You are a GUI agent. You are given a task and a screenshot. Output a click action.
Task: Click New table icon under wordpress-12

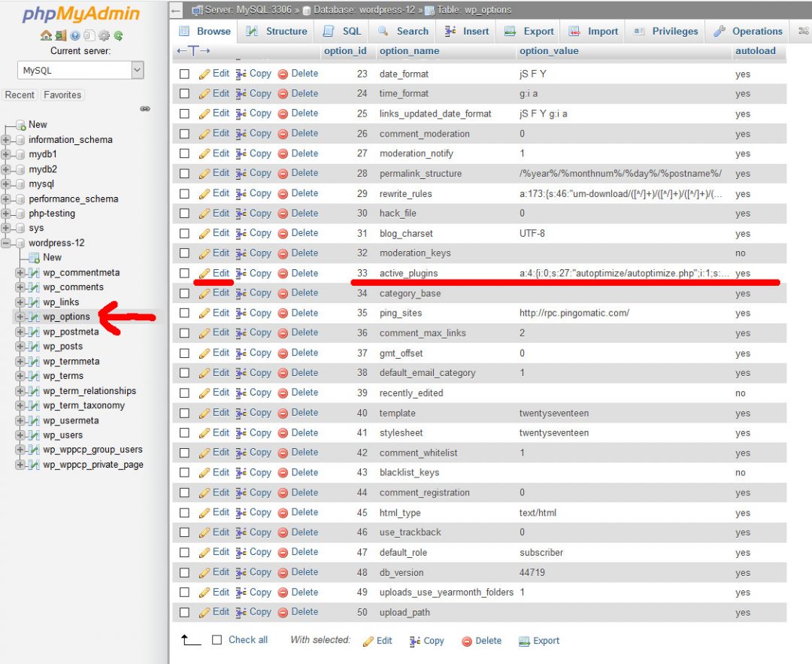click(34, 257)
